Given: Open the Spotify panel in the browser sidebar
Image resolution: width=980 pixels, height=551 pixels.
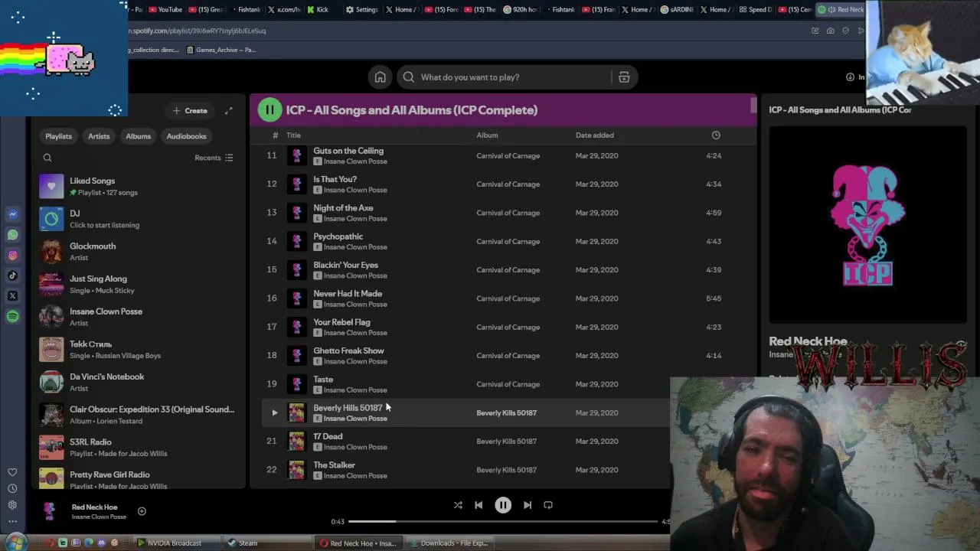Looking at the screenshot, I should [13, 316].
